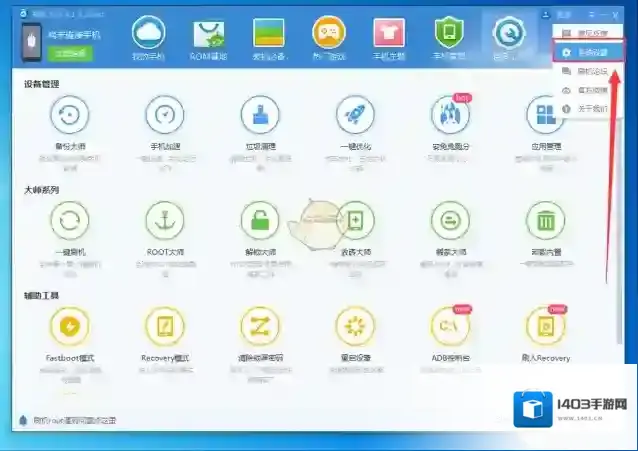Open the junk cleanup brush icon
This screenshot has width=638, height=451.
pyautogui.click(x=260, y=115)
